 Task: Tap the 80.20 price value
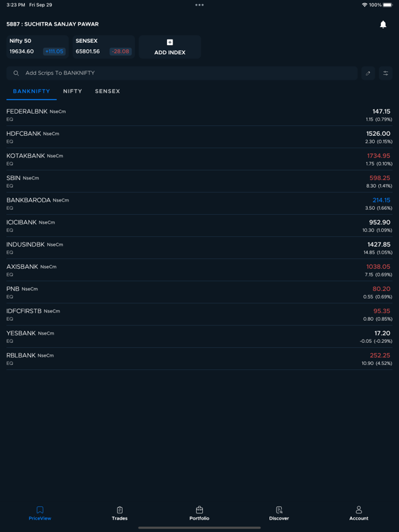click(382, 289)
